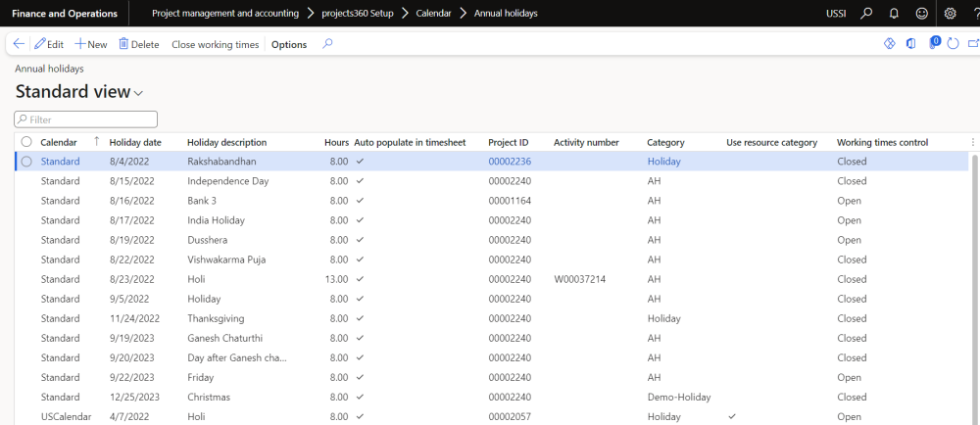
Task: Click the New button
Action: tap(91, 44)
